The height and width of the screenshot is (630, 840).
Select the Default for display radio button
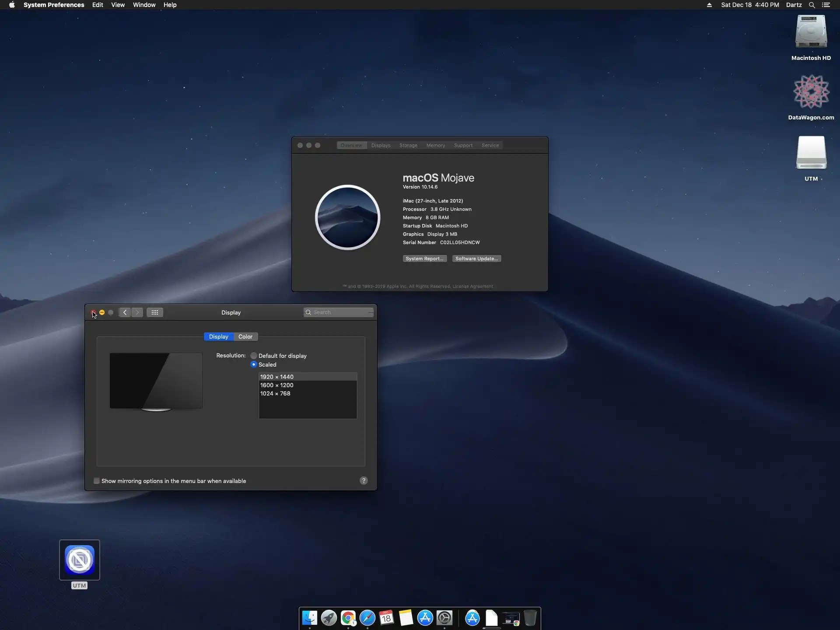pyautogui.click(x=254, y=356)
